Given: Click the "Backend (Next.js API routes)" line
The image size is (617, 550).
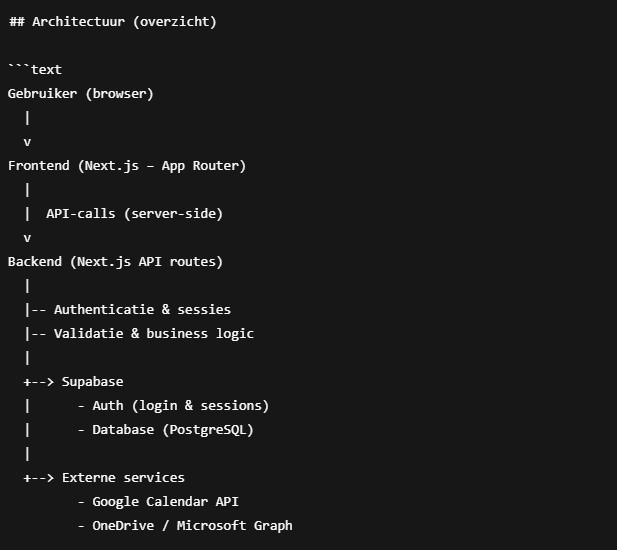Looking at the screenshot, I should (115, 261).
